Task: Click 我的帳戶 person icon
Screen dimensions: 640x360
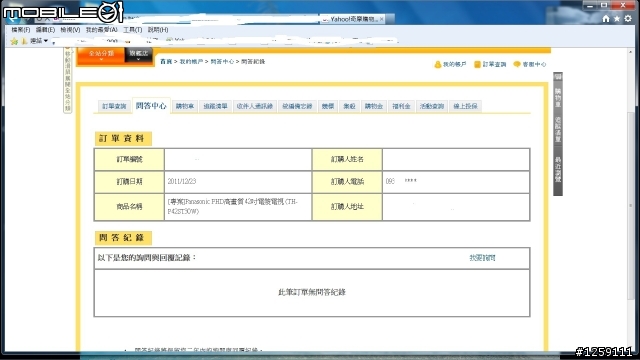Action: [x=438, y=64]
